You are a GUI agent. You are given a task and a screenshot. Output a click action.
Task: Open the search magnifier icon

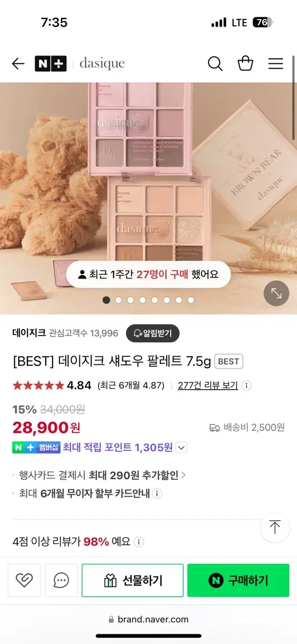(215, 64)
